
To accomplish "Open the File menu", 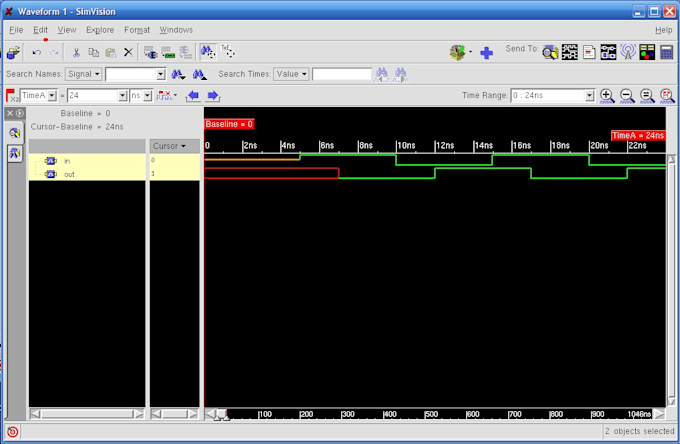I will (x=16, y=30).
